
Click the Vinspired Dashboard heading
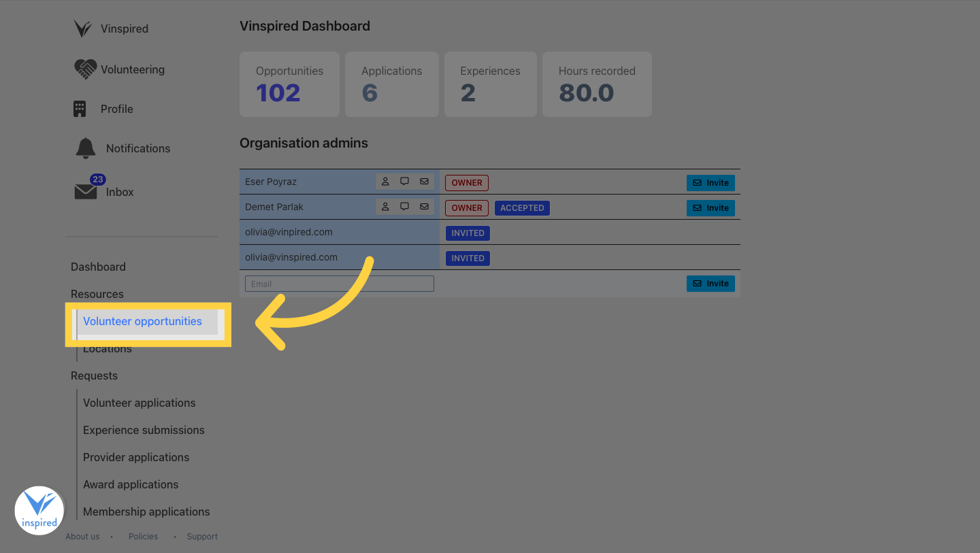305,26
